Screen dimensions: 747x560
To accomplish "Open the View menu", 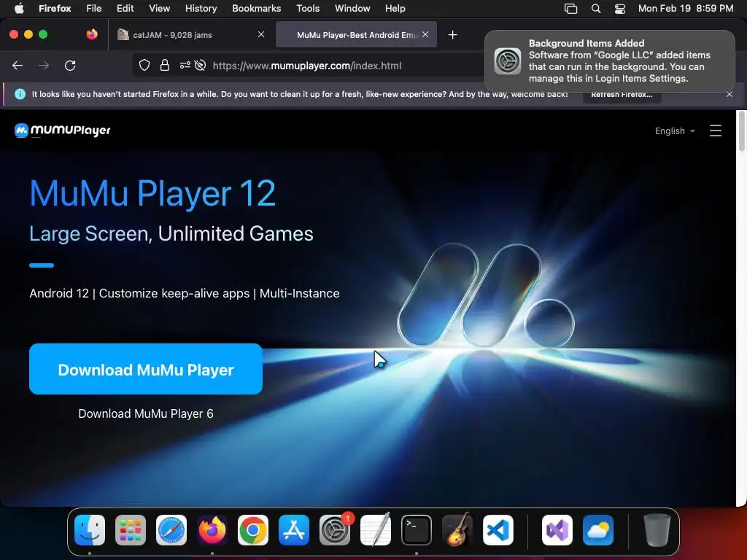I will tap(160, 8).
